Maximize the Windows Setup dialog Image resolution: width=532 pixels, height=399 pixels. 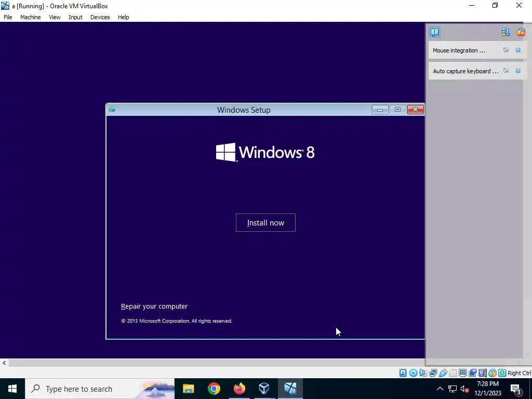[x=397, y=110]
